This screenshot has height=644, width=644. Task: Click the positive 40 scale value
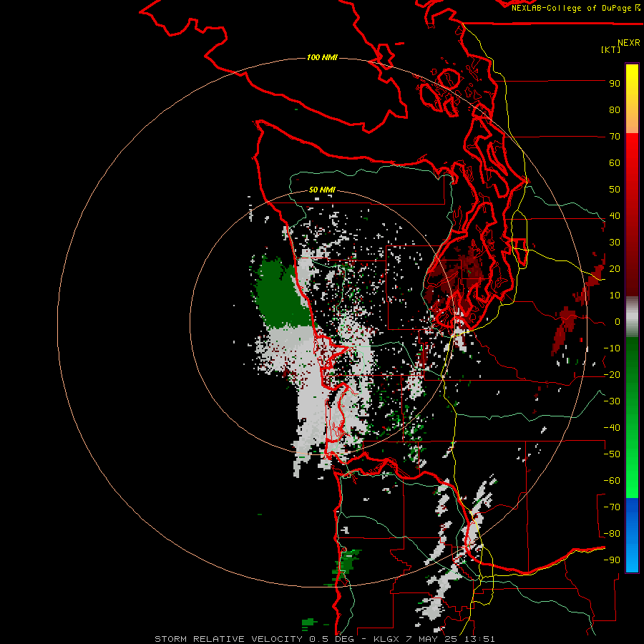pos(615,216)
